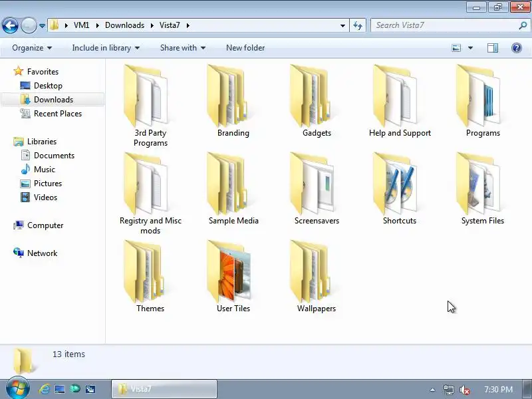Open Windows Media Player quick launch icon

click(75, 389)
